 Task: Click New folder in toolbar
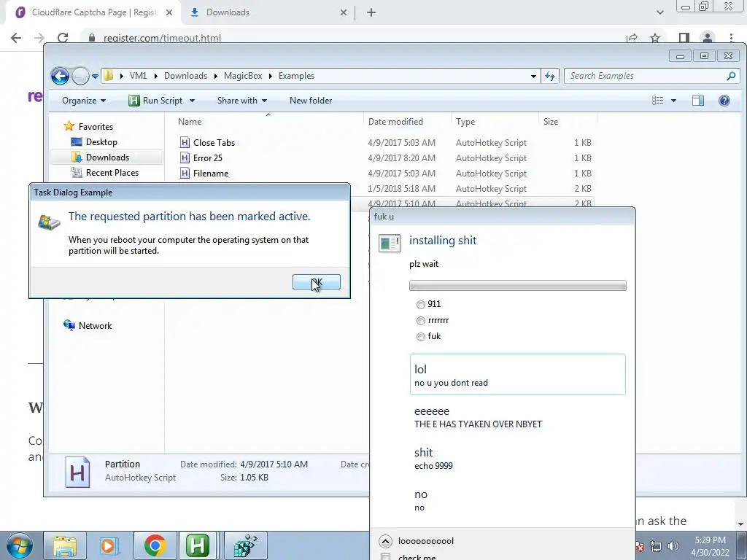click(311, 101)
